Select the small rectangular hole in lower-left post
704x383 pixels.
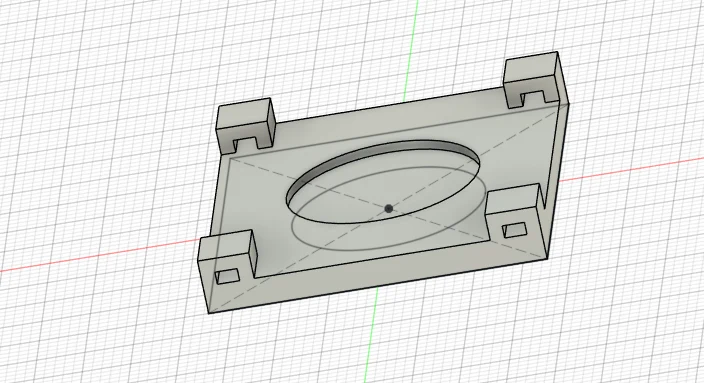tap(227, 276)
